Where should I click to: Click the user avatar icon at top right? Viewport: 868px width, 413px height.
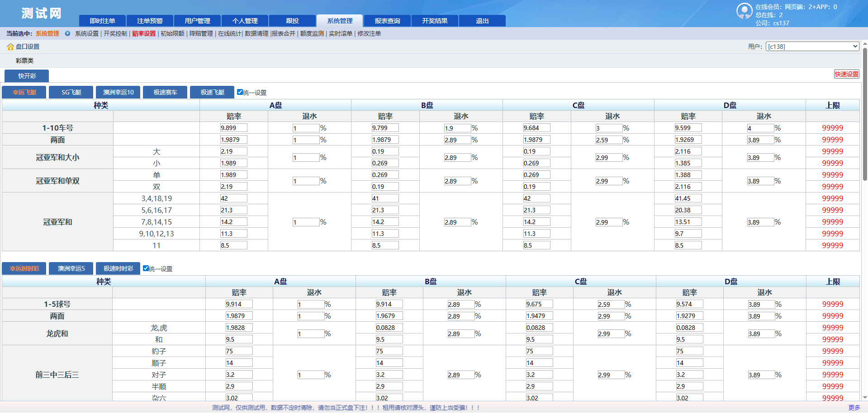744,11
